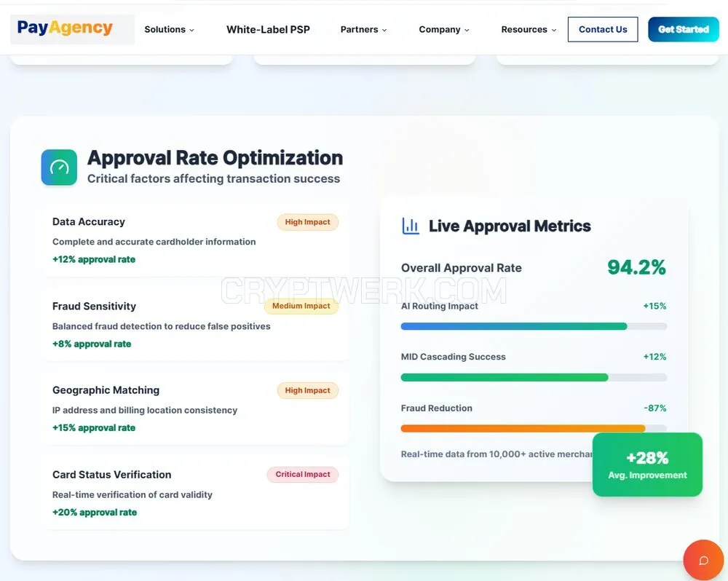Expand the Partners dropdown menu
Viewport: 728px width, 581px height.
coord(363,30)
